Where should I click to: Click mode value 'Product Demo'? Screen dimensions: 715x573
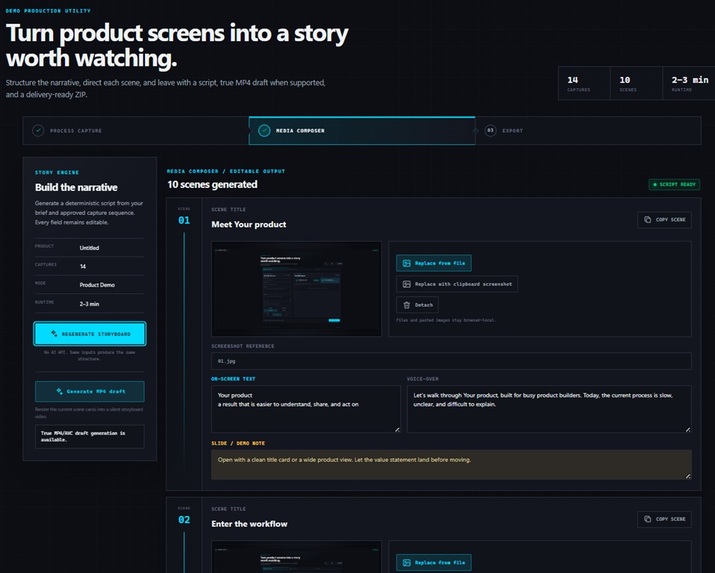click(97, 285)
